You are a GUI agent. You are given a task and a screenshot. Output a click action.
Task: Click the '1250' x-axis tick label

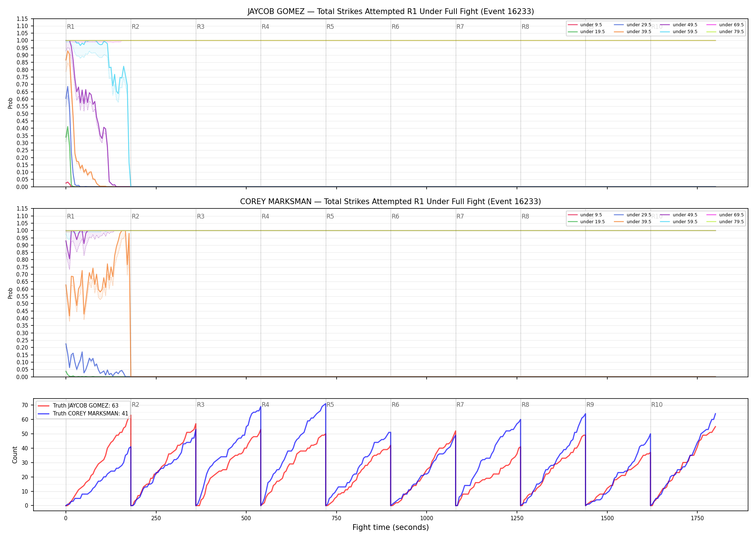517,518
